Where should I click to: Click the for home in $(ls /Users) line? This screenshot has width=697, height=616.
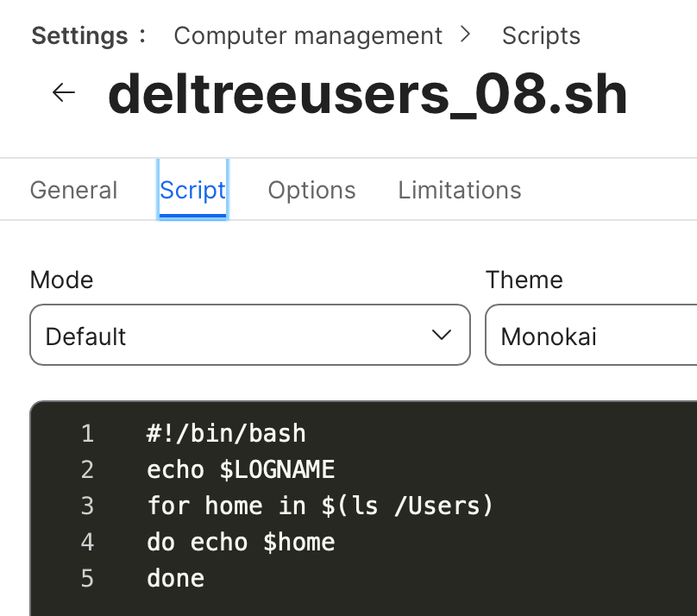pos(320,506)
